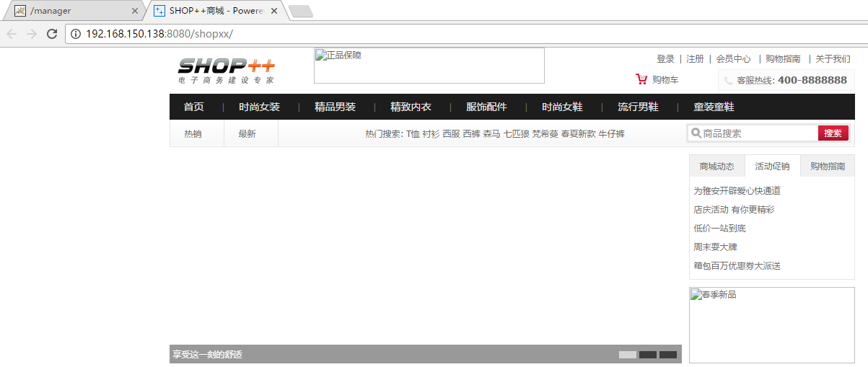Open article 周末耍大牌
This screenshot has height=367, width=868.
point(715,247)
